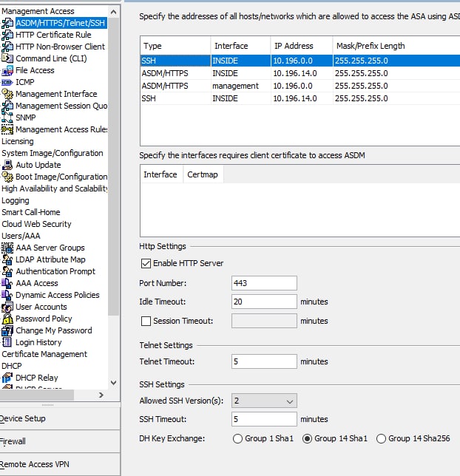Click the Management Interface gear icon
This screenshot has width=460, height=476.
pyautogui.click(x=7, y=94)
